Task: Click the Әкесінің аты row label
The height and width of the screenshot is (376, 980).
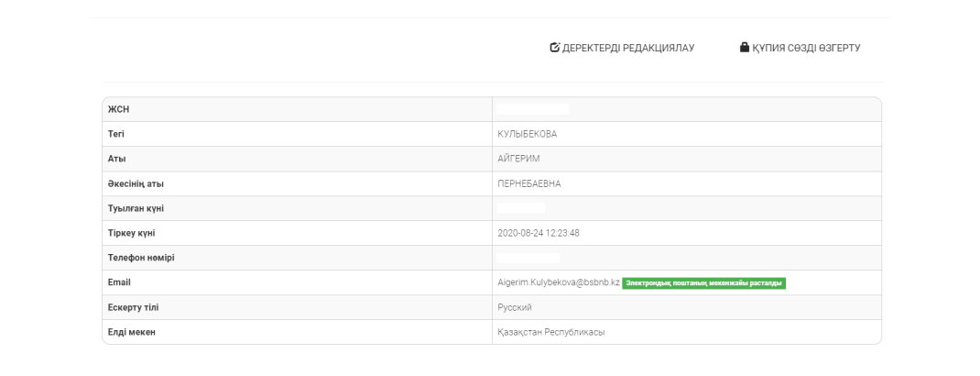Action: point(136,183)
